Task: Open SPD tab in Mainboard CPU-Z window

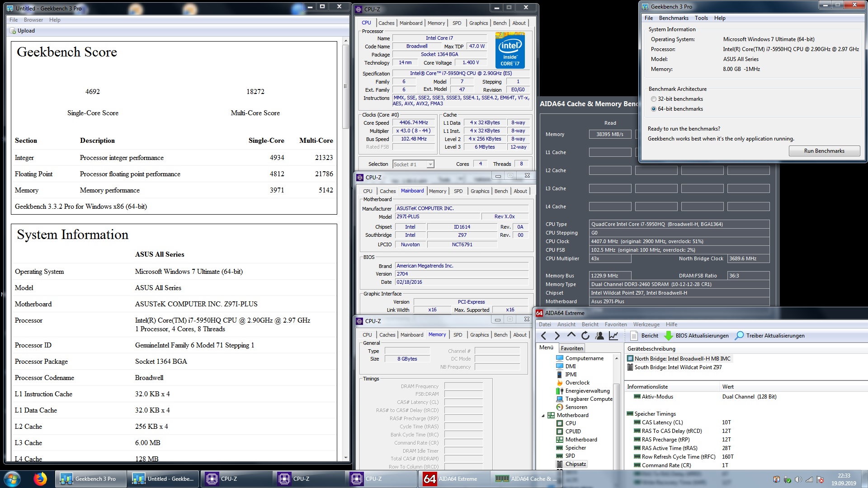Action: point(458,191)
